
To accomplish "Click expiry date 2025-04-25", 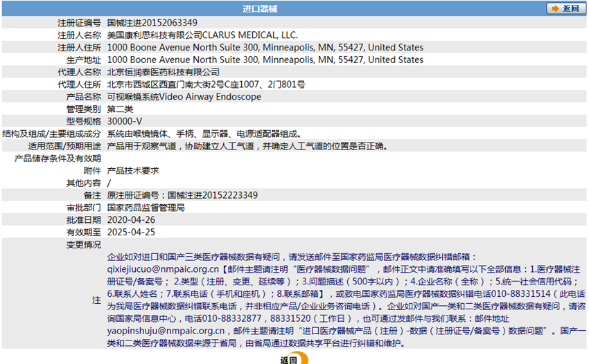I will point(131,233).
